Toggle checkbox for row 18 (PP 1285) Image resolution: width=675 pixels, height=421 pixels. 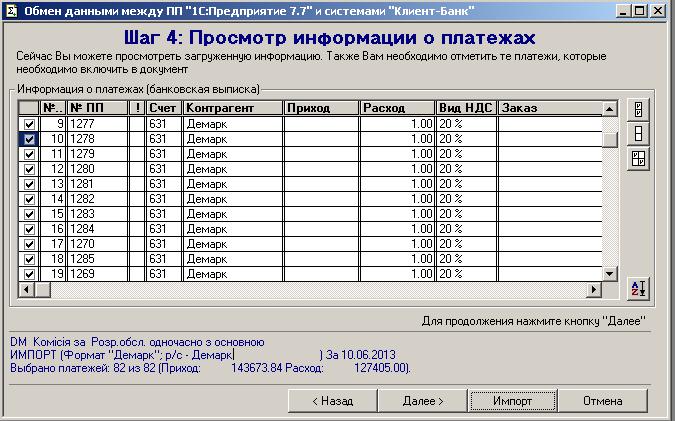[x=29, y=259]
